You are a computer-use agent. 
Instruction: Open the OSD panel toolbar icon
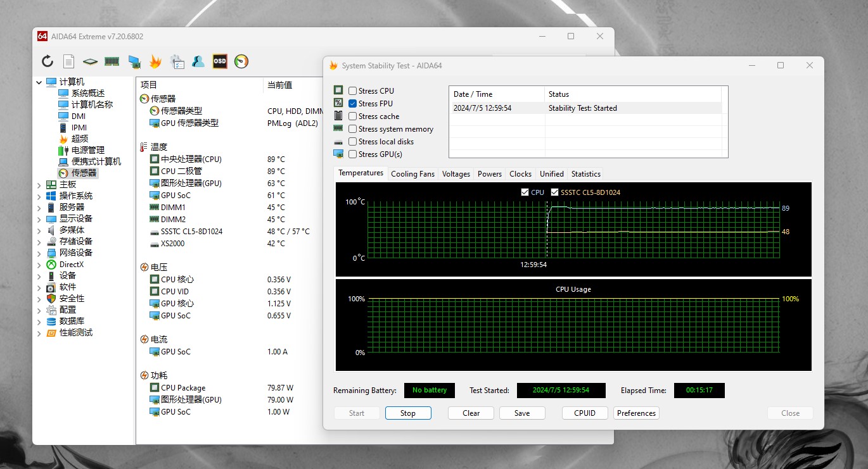click(220, 61)
